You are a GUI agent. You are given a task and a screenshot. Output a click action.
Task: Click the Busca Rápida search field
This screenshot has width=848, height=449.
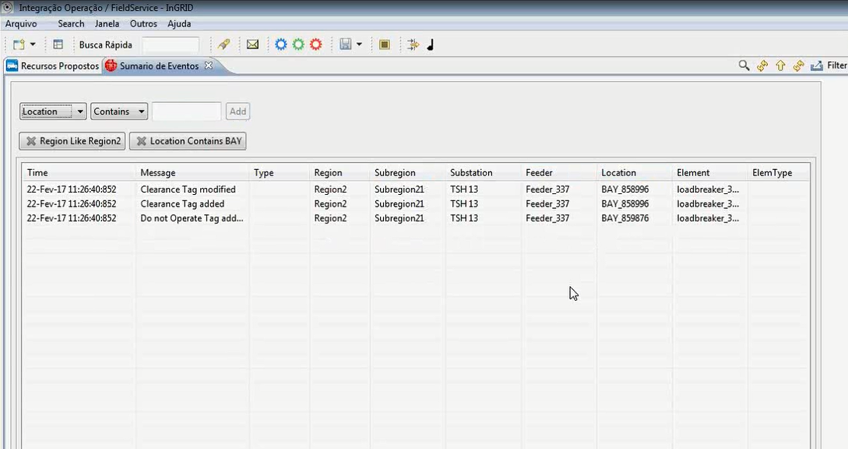click(x=171, y=45)
